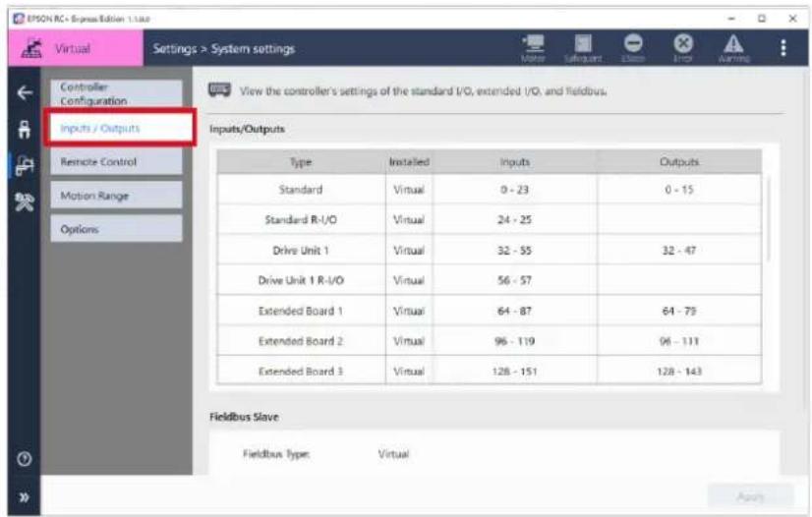The width and height of the screenshot is (812, 517).
Task: Click outputs value 0 - 15
Action: tap(679, 190)
